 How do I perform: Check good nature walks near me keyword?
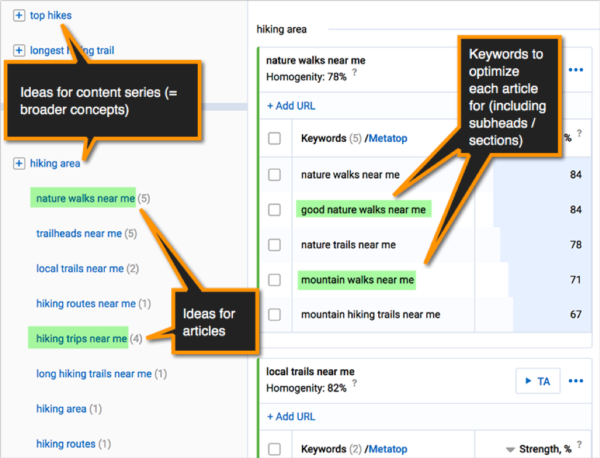[274, 210]
